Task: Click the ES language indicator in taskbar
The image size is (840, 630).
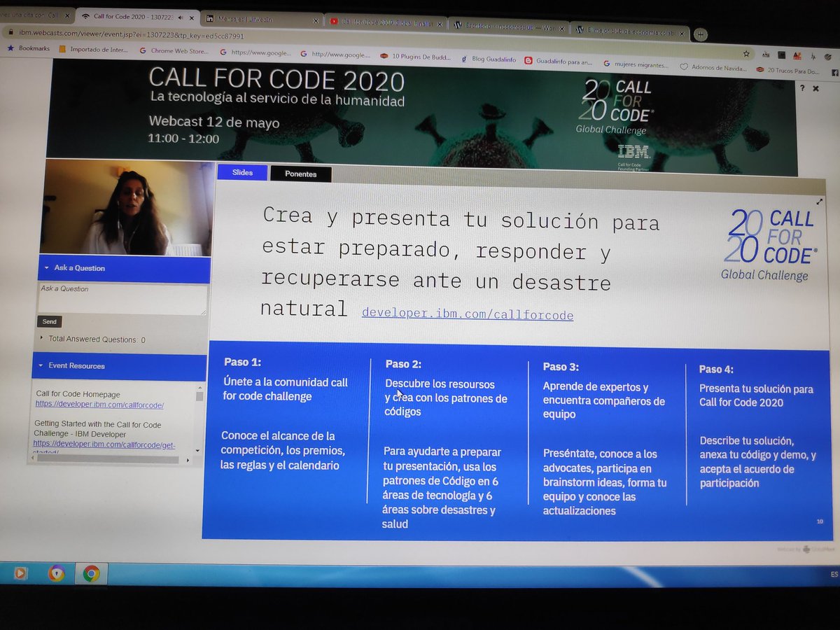Action: click(834, 574)
